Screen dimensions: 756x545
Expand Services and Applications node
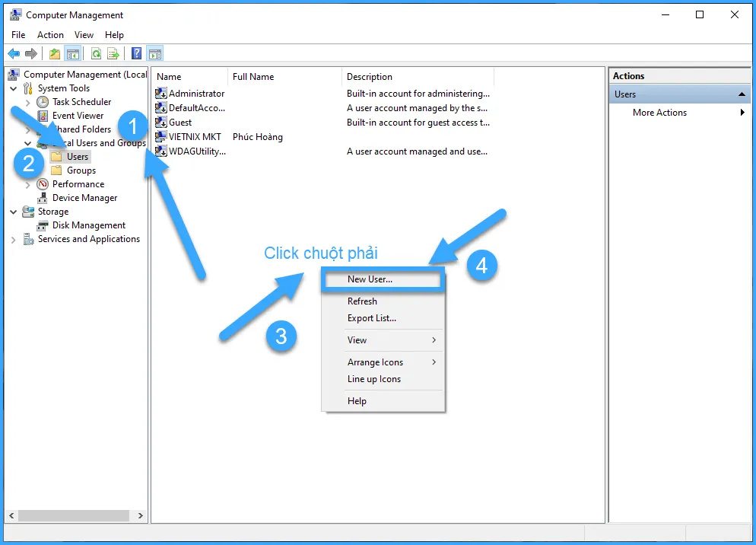coord(13,239)
